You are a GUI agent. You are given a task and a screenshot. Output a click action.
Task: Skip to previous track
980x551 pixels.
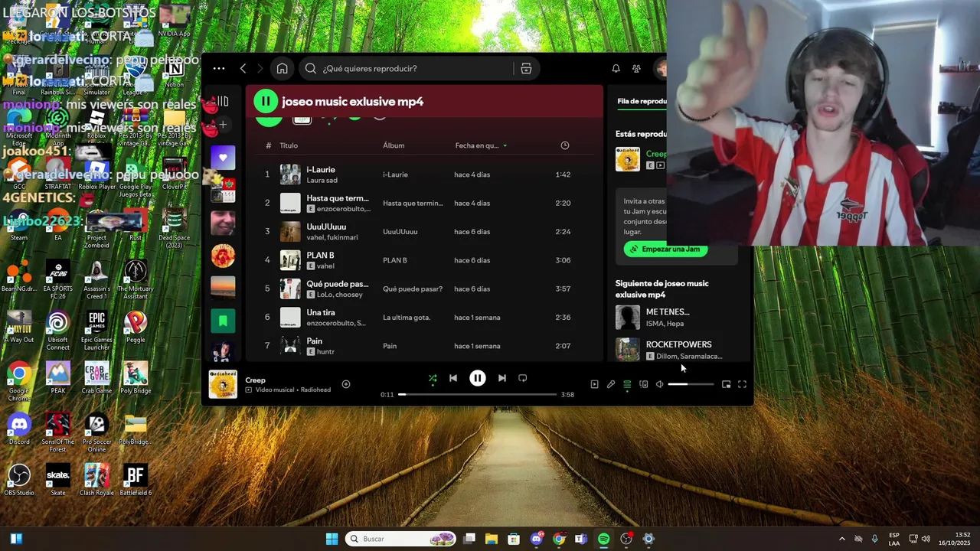tap(453, 378)
